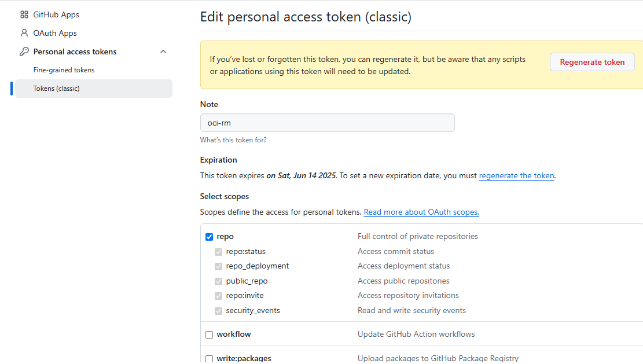Click the 'Access repository invitations' description

point(408,295)
